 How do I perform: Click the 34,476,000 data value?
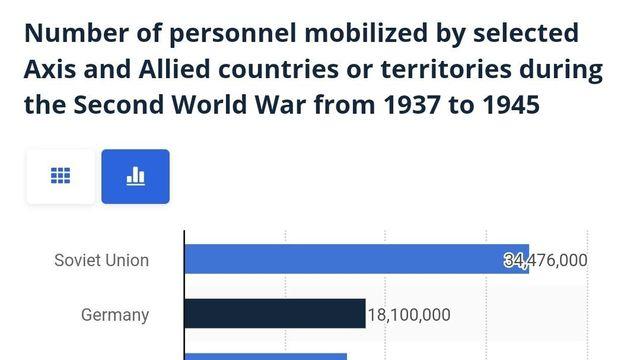pyautogui.click(x=546, y=260)
